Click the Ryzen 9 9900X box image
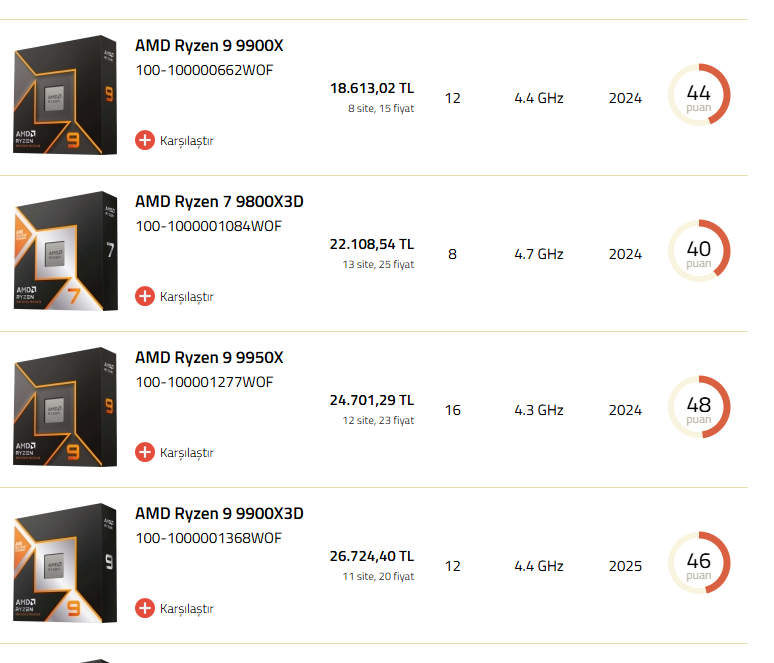This screenshot has width=774, height=663. pyautogui.click(x=65, y=95)
